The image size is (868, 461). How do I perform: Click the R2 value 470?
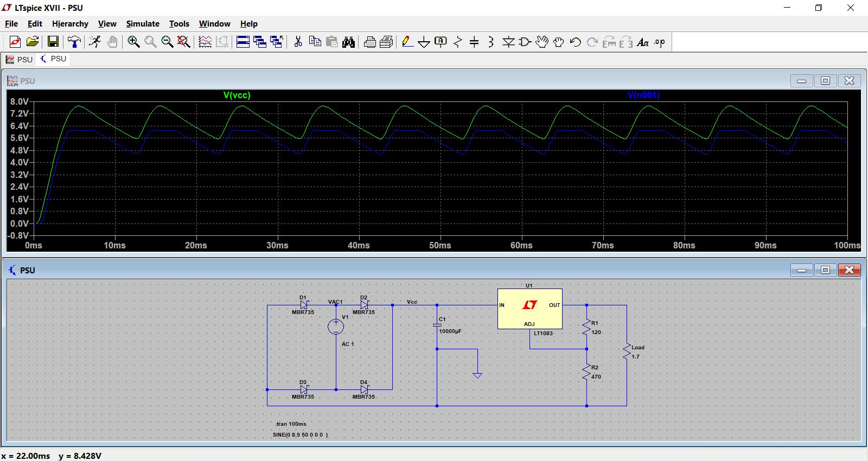[x=596, y=377]
